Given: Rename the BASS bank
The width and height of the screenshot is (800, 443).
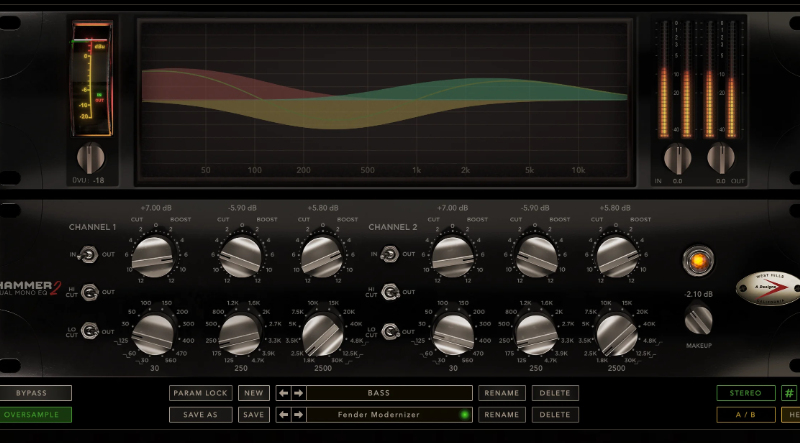Looking at the screenshot, I should 502,393.
